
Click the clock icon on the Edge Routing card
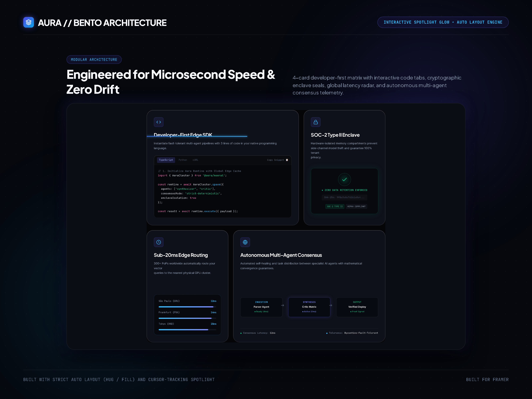(x=158, y=242)
